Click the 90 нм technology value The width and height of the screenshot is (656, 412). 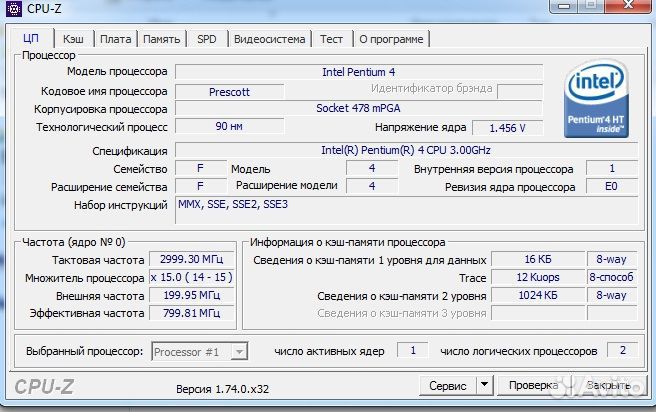pos(229,126)
